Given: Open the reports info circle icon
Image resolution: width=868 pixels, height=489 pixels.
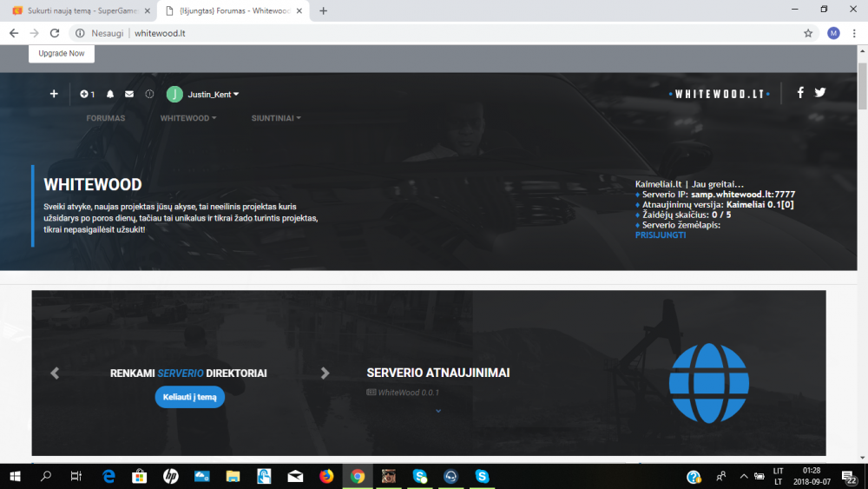Looking at the screenshot, I should [x=149, y=94].
